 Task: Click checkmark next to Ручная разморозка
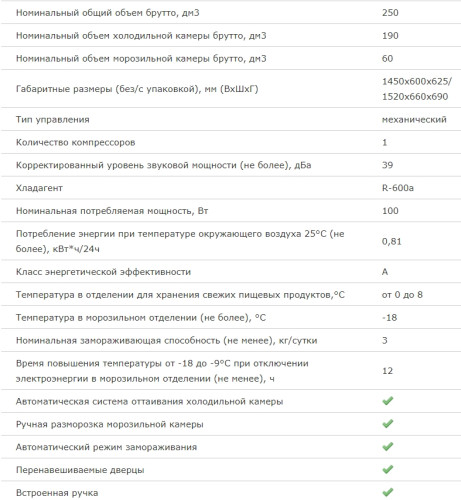coord(388,424)
